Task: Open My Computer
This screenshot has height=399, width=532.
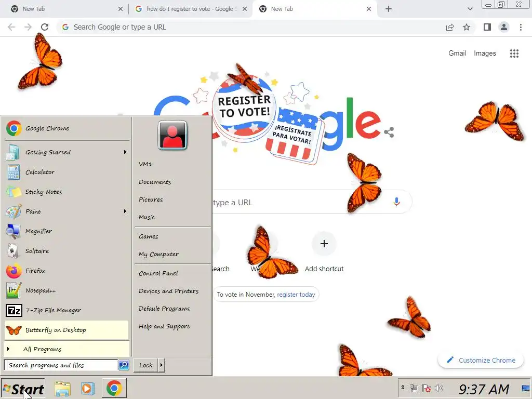Action: click(x=158, y=254)
